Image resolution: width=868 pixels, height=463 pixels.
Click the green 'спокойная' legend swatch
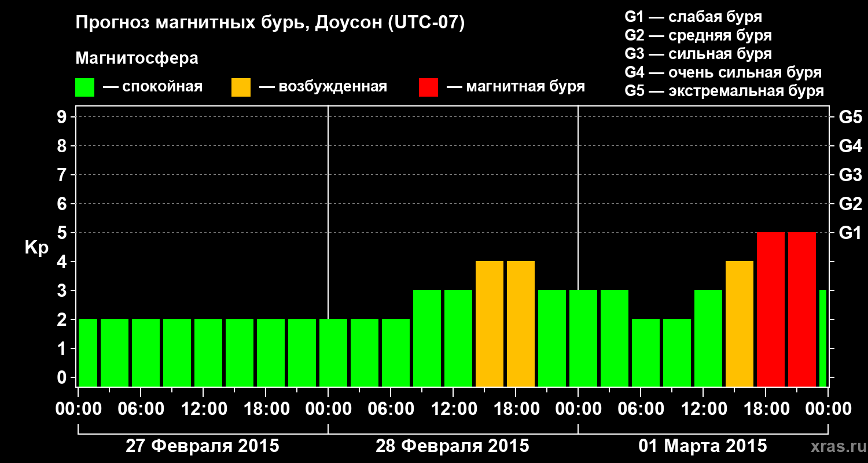point(84,87)
